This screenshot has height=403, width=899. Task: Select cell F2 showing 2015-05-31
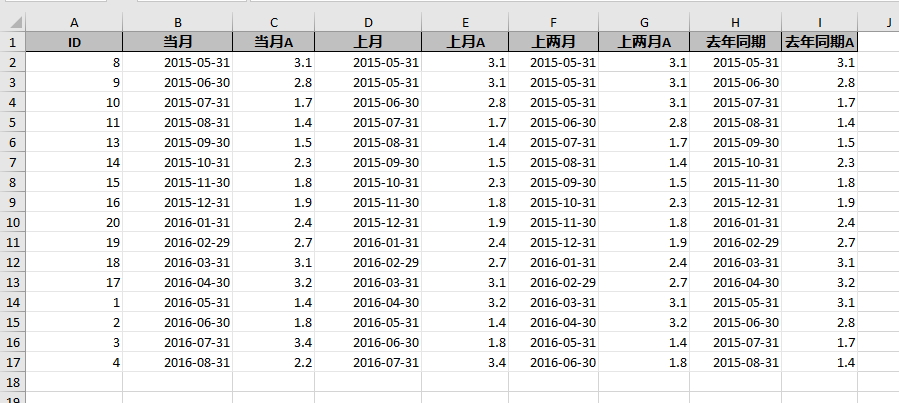pos(553,62)
